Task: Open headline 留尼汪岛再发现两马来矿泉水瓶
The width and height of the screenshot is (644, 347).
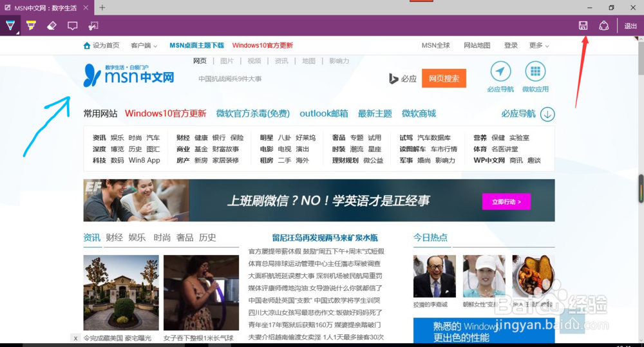Action: [325, 238]
